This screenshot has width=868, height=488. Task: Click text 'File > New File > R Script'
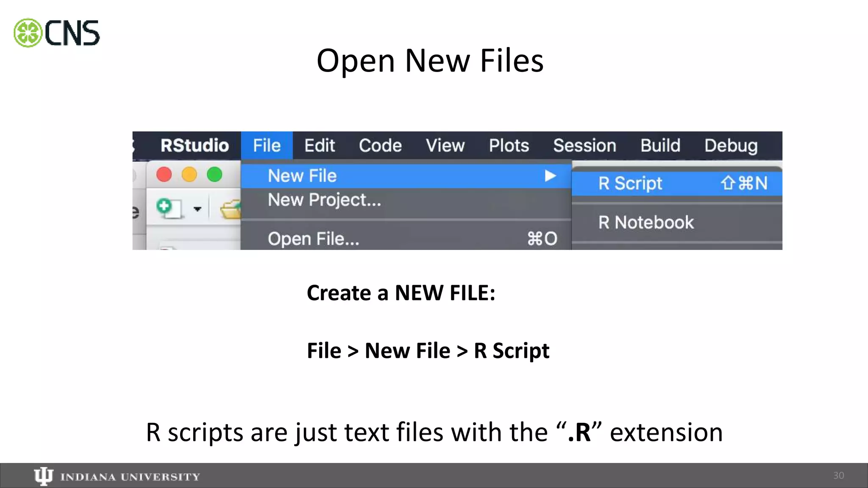click(428, 351)
